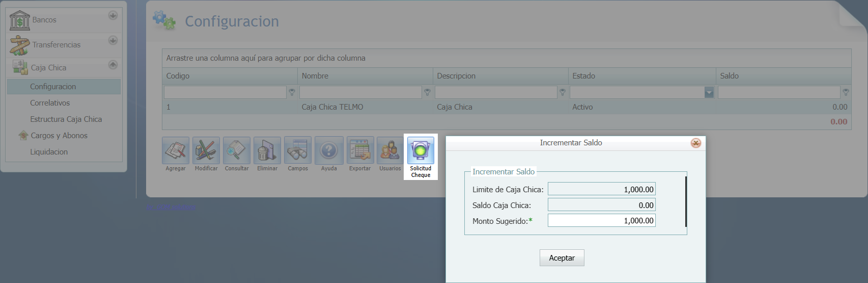Open the Campos binoculars icon
Screen dimensions: 868x283
point(298,150)
